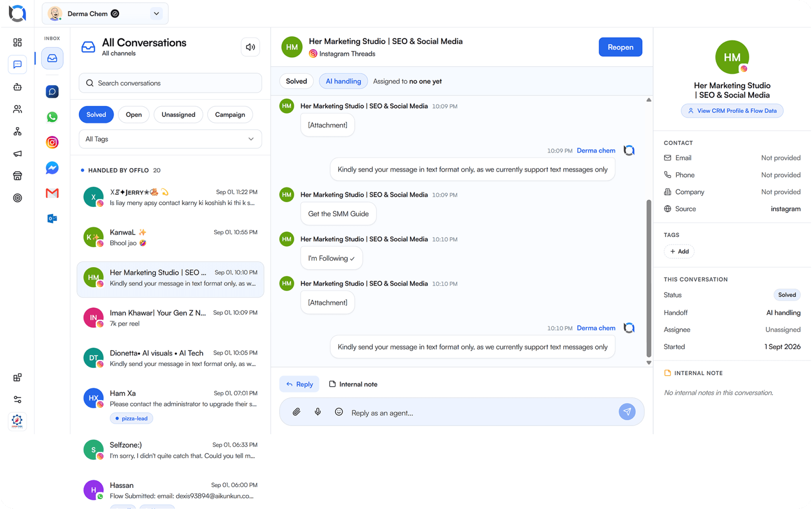Click the message list scrollbar thumb
The image size is (812, 509).
pyautogui.click(x=649, y=279)
